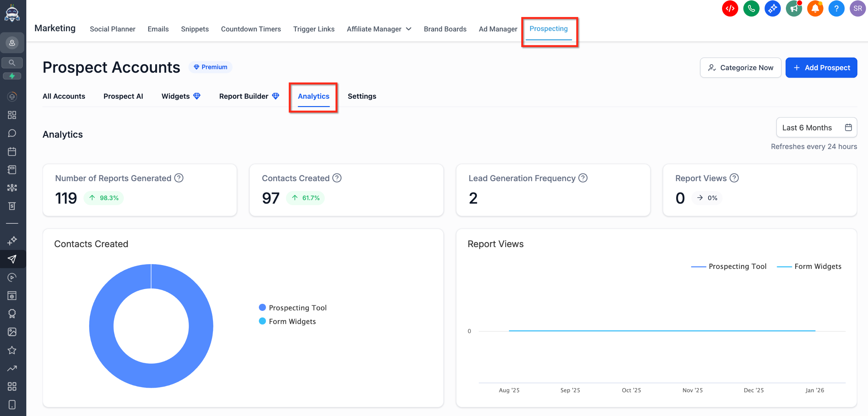Viewport: 868px width, 416px height.
Task: Open Conversations chat bubble in sidebar
Action: coord(12,133)
